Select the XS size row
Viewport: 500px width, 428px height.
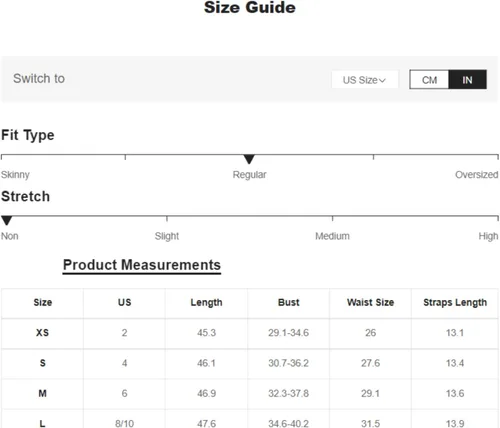pyautogui.click(x=250, y=333)
